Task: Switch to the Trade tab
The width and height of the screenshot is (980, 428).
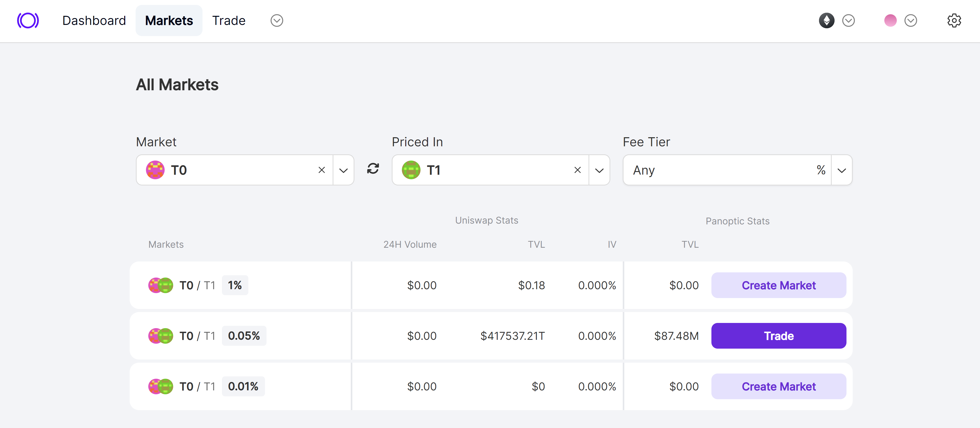Action: pyautogui.click(x=229, y=20)
